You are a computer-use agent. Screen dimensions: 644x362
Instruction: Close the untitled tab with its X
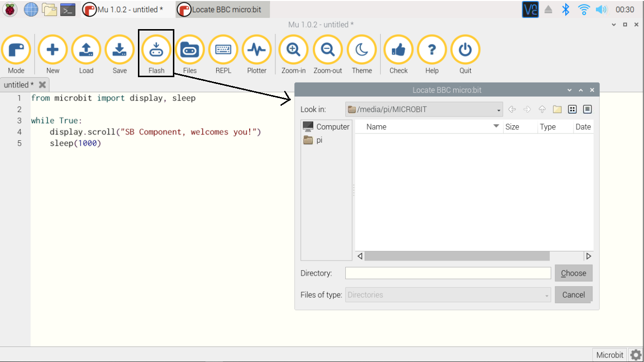point(42,85)
